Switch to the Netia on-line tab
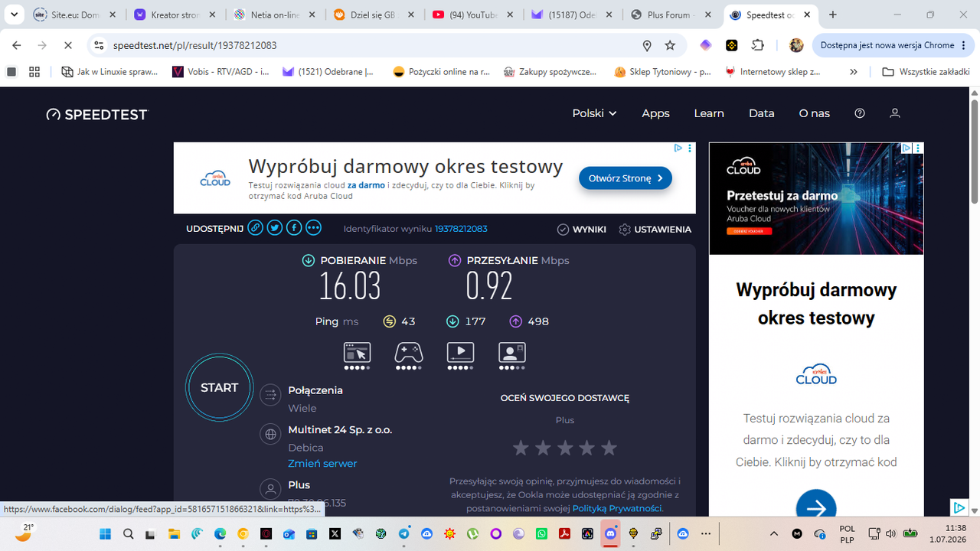980x551 pixels. tap(274, 15)
